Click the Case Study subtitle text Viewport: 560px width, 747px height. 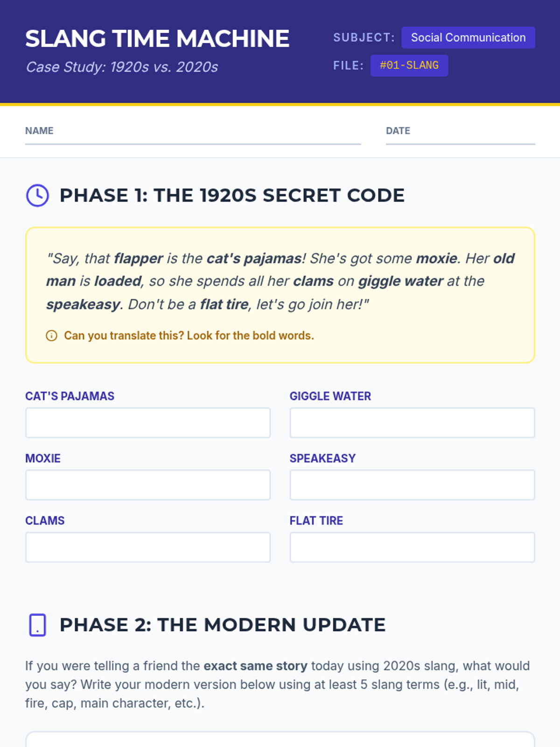coord(122,67)
